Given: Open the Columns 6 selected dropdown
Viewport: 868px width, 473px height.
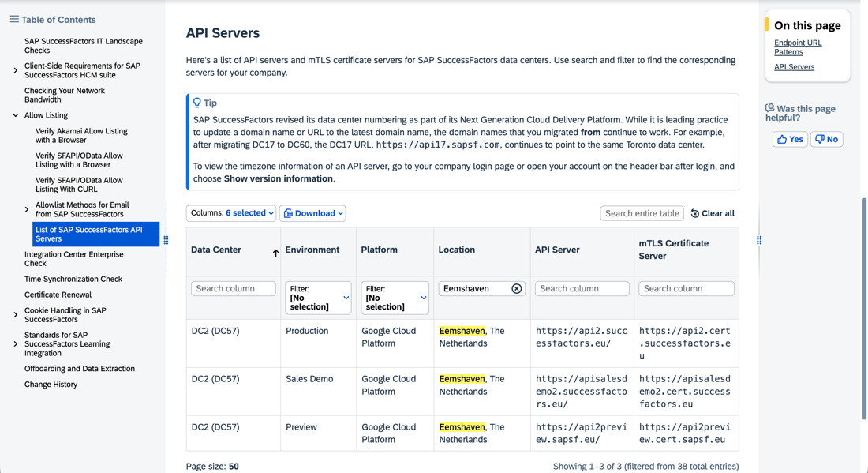Looking at the screenshot, I should click(x=231, y=213).
